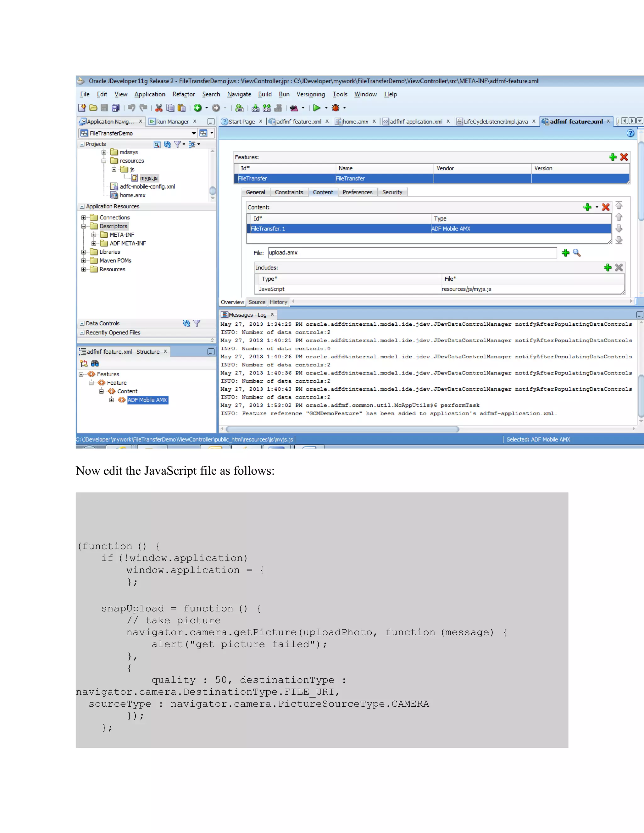Click the File input field with upload.amx
Screen dimensions: 644x833
[x=413, y=252]
